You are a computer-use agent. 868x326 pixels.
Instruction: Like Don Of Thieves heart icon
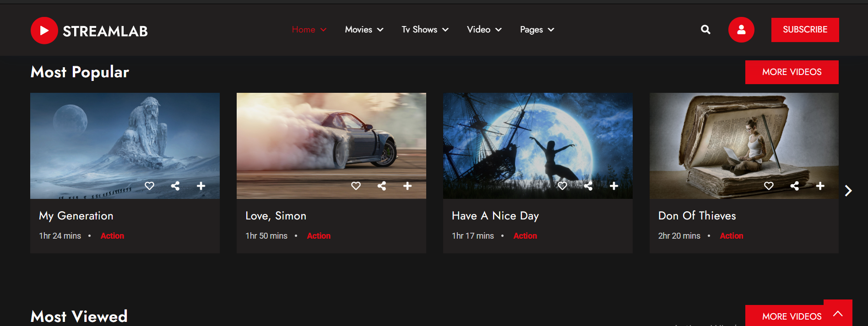[x=769, y=186]
